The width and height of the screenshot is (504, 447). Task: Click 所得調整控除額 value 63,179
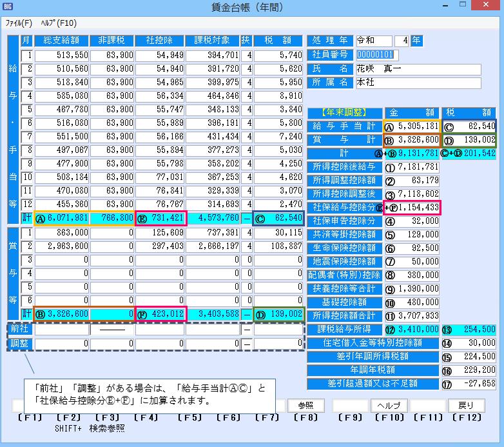click(x=412, y=181)
